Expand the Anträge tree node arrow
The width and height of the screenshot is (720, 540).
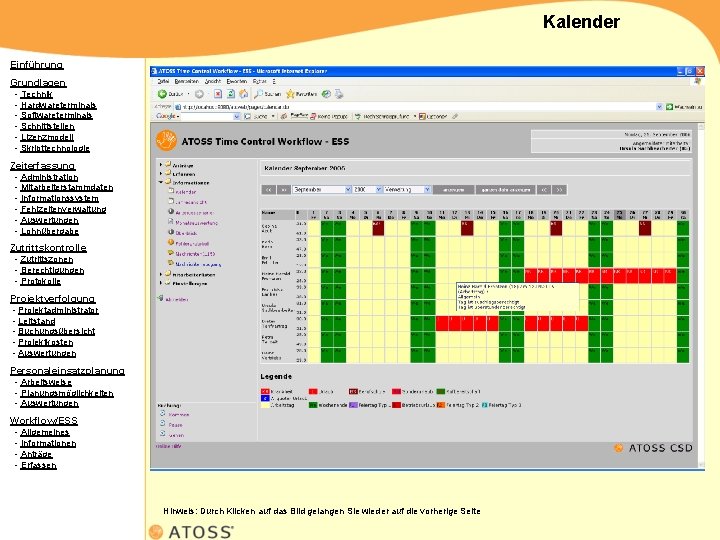[161, 164]
